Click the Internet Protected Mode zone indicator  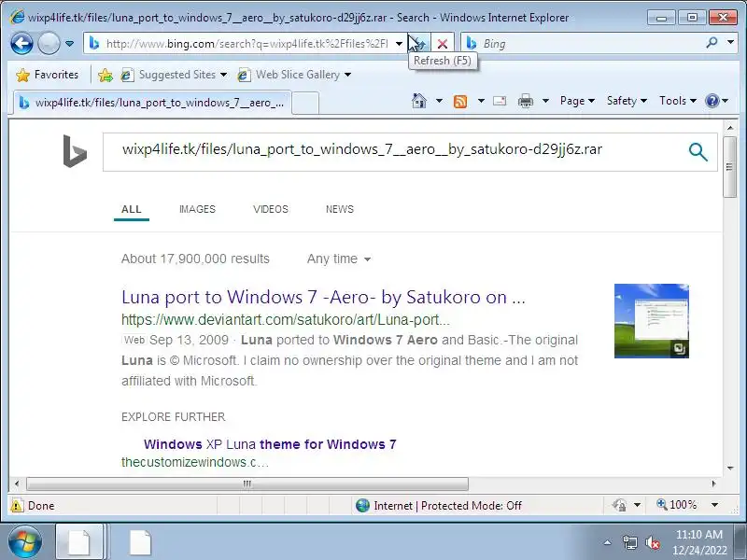(439, 506)
